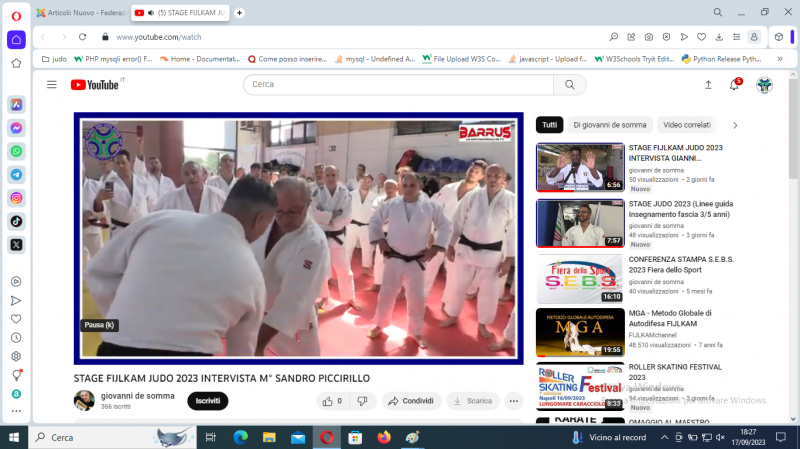Open Firefox from taskbar
The width and height of the screenshot is (800, 449).
(x=384, y=437)
